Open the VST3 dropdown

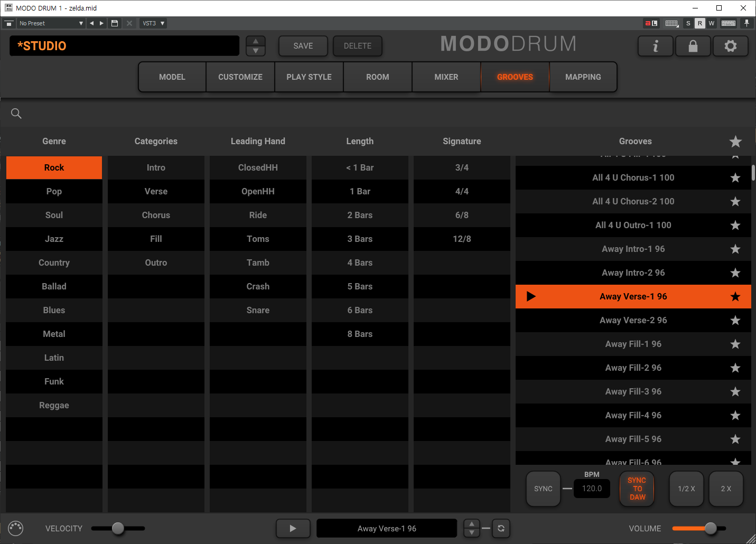point(153,23)
